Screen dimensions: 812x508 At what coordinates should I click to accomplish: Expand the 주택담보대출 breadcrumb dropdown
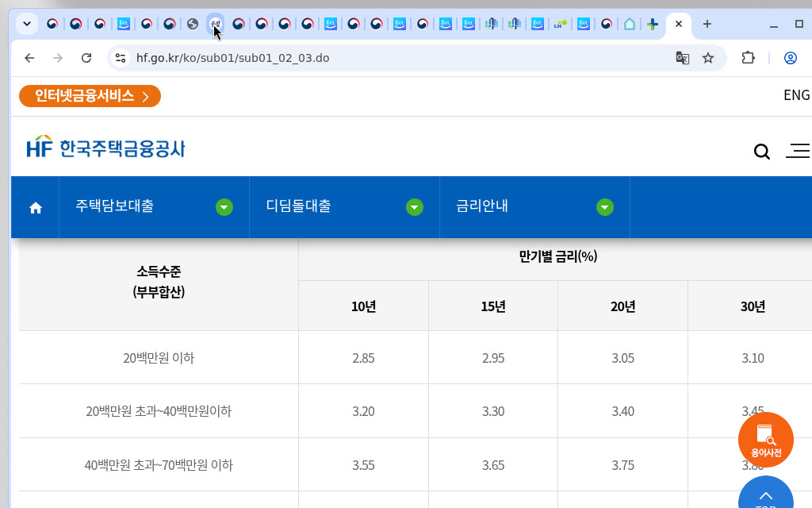(x=224, y=207)
